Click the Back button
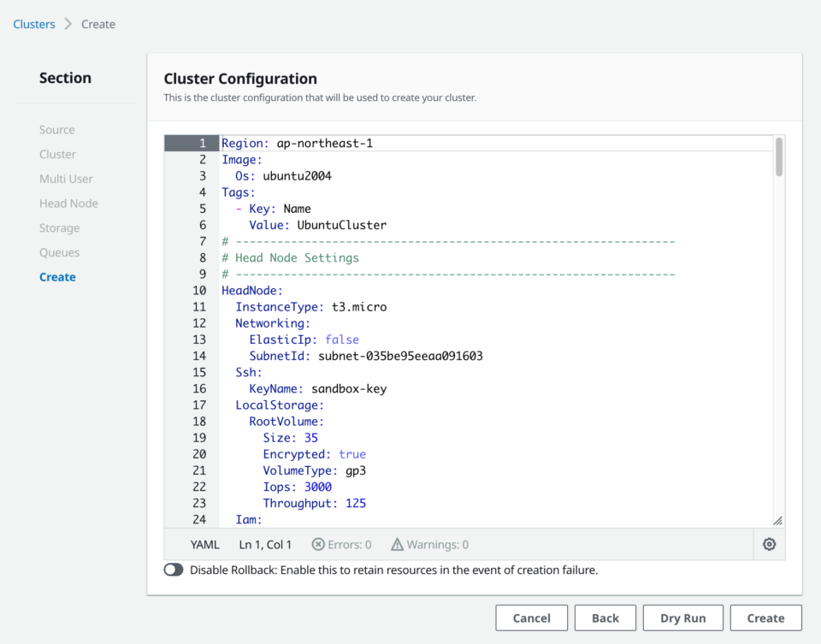Viewport: 821px width, 644px height. tap(605, 617)
